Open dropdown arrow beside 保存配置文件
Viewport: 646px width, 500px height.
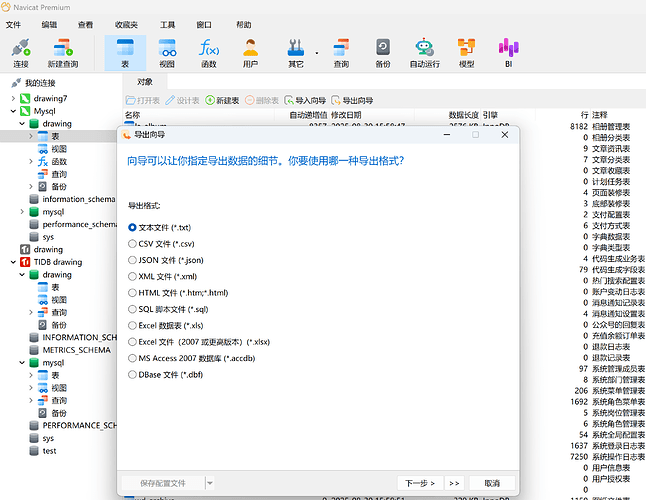[210, 483]
